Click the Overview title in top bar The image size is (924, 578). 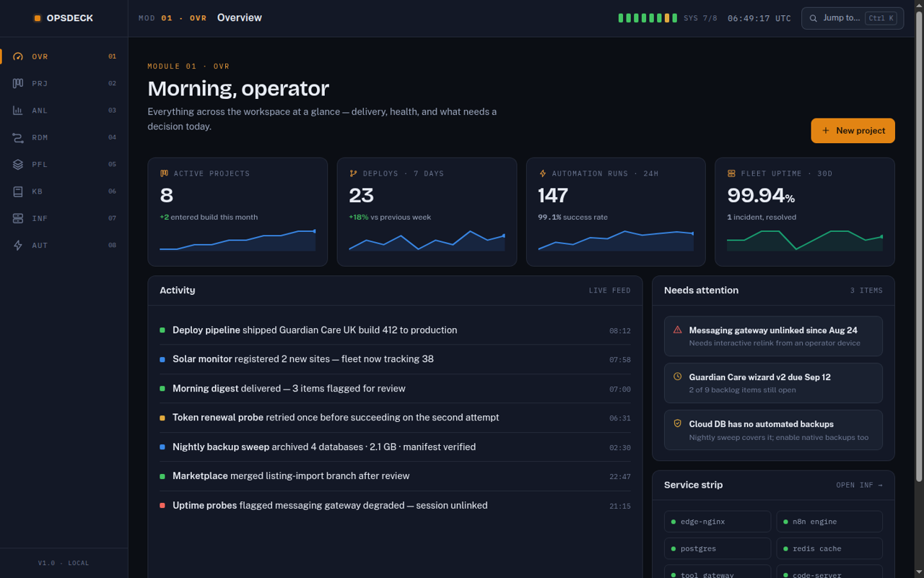pyautogui.click(x=240, y=17)
